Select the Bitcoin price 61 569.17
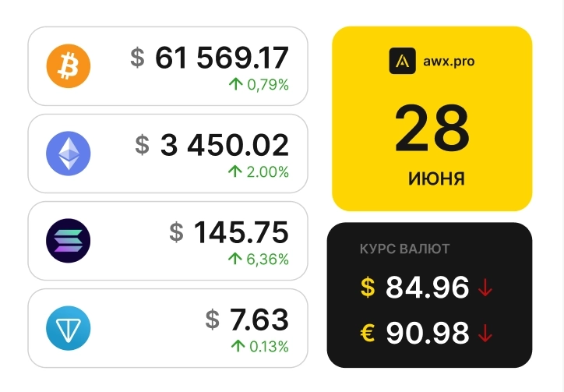Screen dimensions: 564x392 (x=222, y=57)
